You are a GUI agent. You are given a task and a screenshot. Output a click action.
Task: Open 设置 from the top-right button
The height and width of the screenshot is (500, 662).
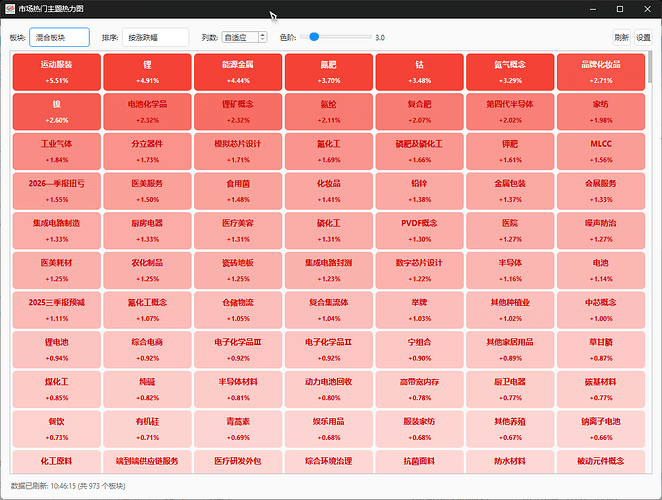(x=643, y=37)
